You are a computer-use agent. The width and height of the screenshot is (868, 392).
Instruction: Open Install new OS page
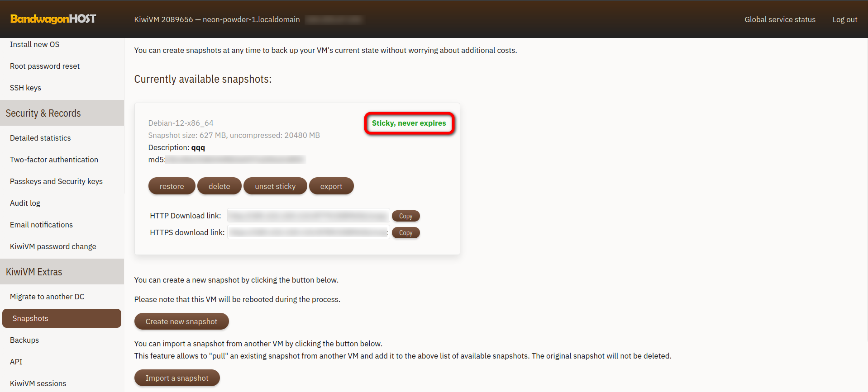tap(34, 44)
